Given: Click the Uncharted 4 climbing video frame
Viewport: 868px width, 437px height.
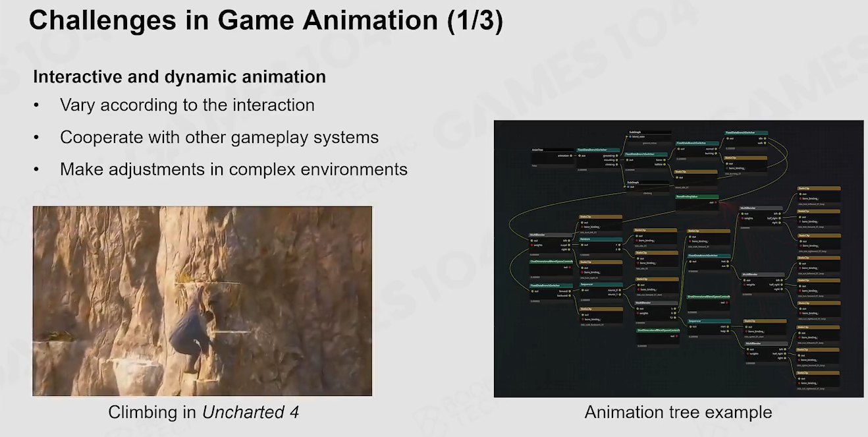Looking at the screenshot, I should pyautogui.click(x=202, y=301).
